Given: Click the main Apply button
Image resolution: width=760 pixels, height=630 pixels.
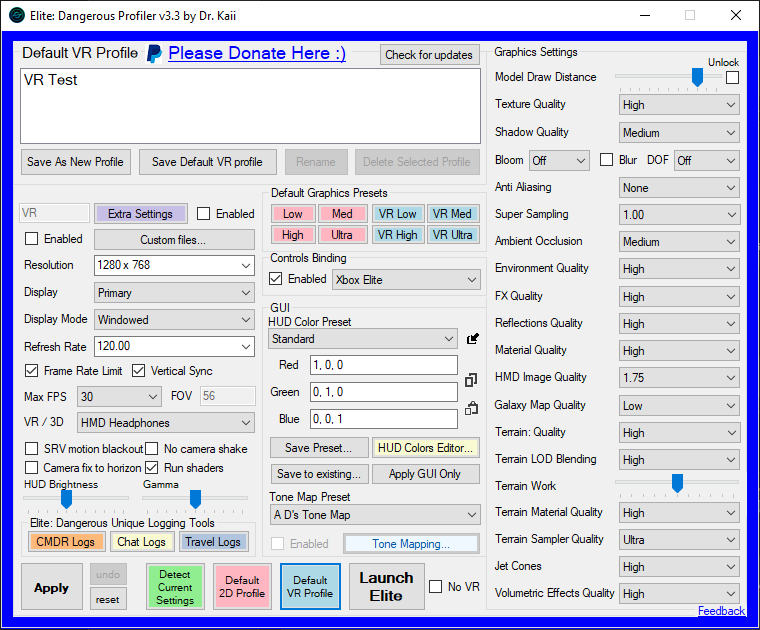Looking at the screenshot, I should tap(51, 587).
